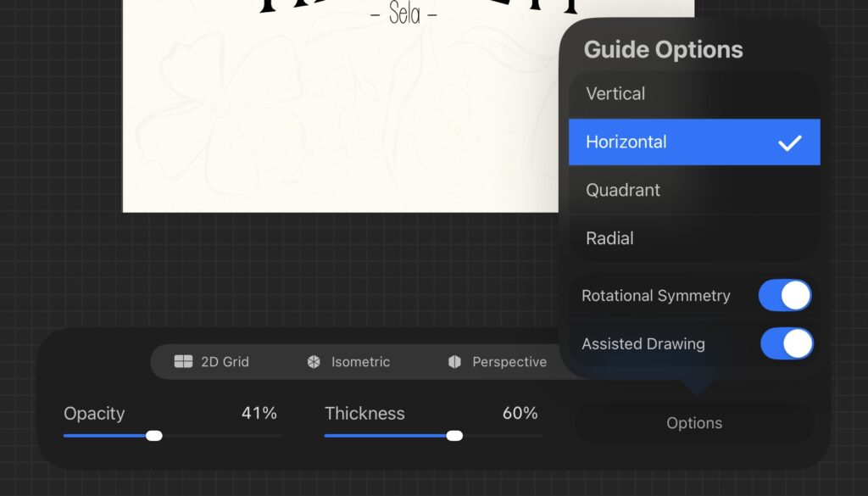
Task: Click the Thickness slider handle
Action: 454,436
